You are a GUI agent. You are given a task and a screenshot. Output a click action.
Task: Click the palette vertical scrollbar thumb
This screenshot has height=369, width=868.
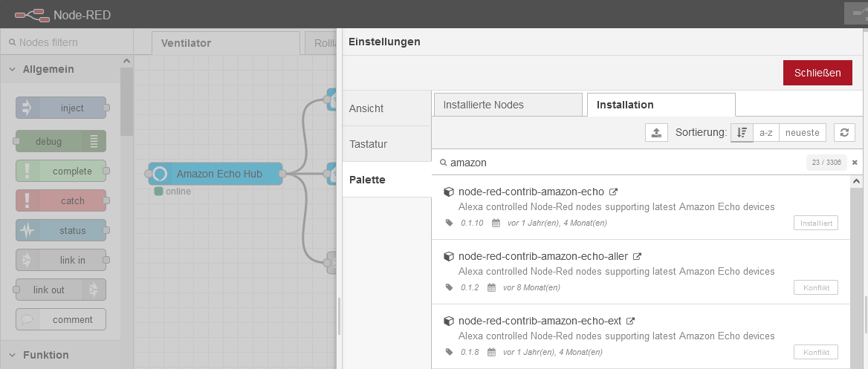(126, 102)
